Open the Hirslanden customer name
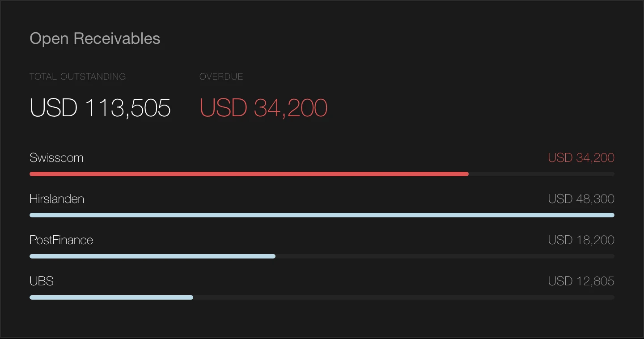 57,199
